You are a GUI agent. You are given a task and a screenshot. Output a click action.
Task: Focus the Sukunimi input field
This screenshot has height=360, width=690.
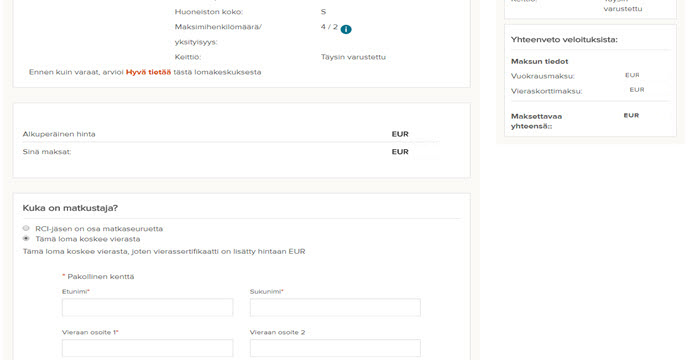(335, 307)
